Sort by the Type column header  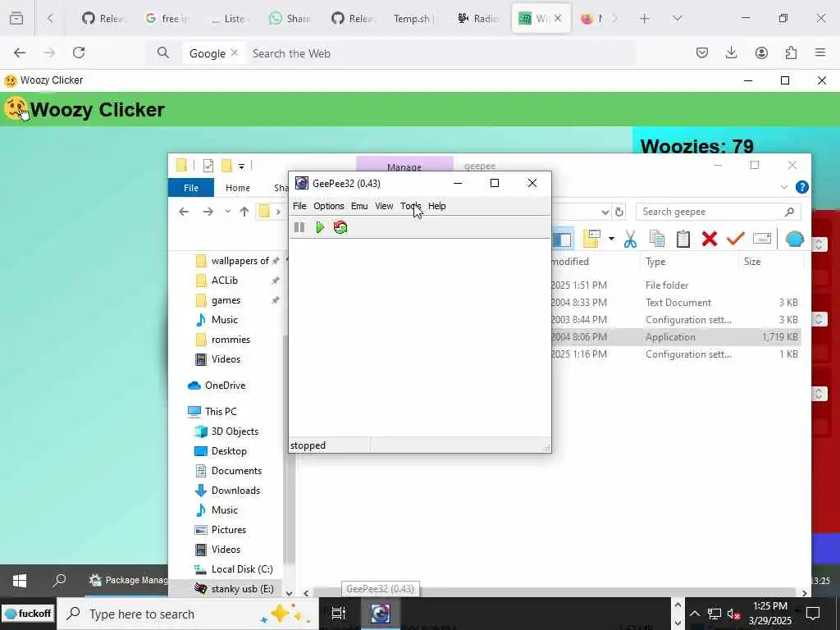click(655, 262)
